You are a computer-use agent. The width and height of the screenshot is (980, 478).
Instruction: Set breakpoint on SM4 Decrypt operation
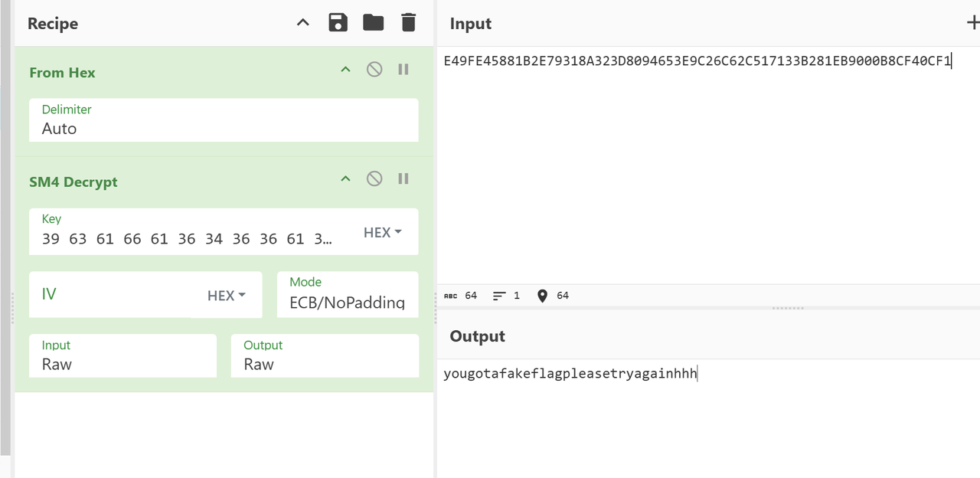pyautogui.click(x=403, y=179)
